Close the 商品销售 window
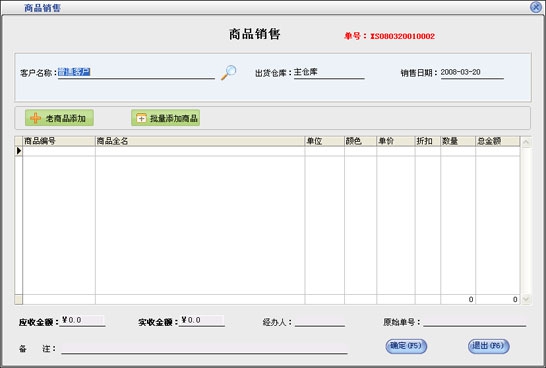The height and width of the screenshot is (368, 546). coord(536,7)
